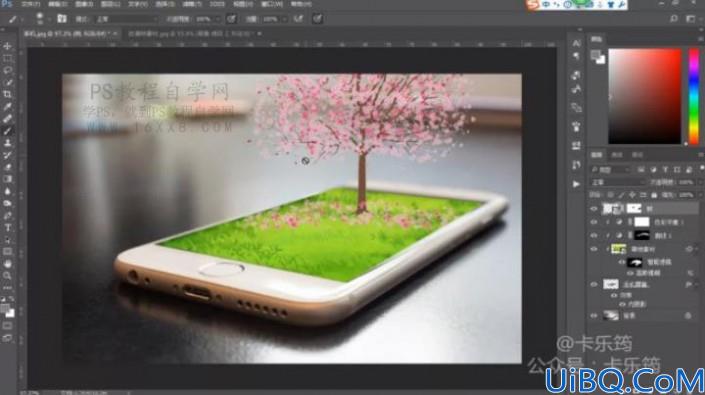Open the Layer menu

pyautogui.click(x=111, y=4)
